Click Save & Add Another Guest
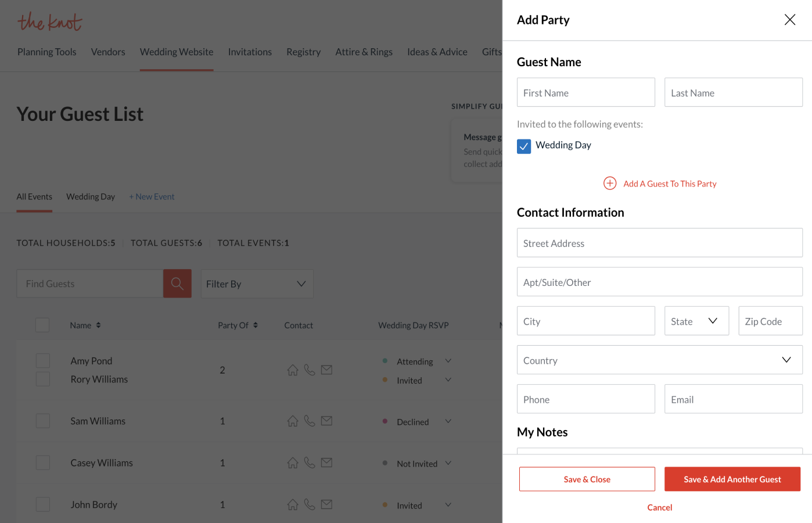 [732, 479]
